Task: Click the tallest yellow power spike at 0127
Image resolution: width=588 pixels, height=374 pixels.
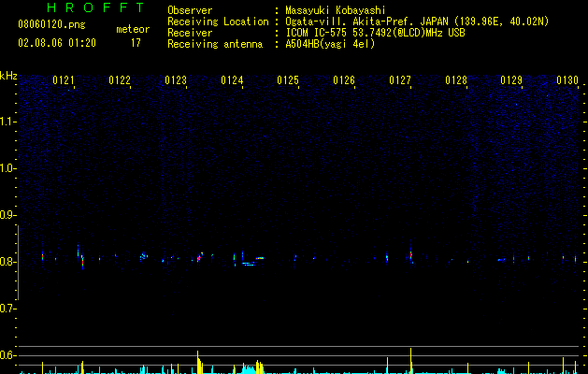Action: click(411, 361)
